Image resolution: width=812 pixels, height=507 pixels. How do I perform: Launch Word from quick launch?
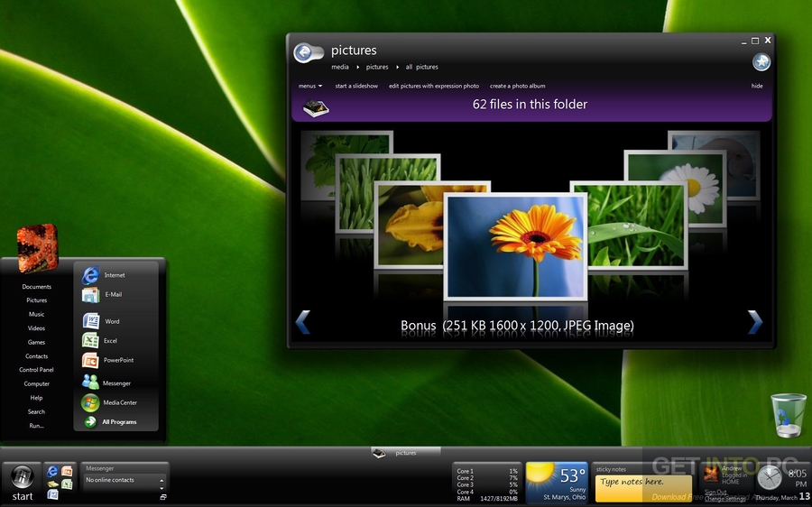coord(52,494)
